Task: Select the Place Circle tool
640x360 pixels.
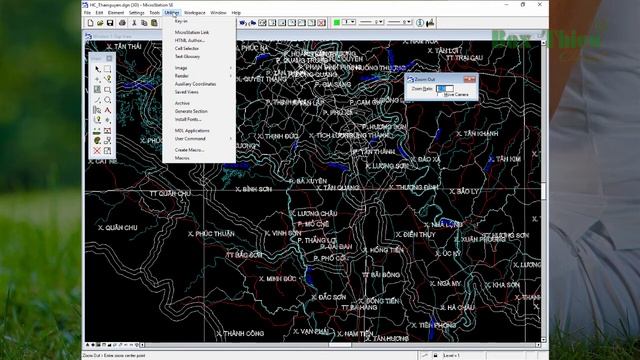Action: (x=107, y=100)
